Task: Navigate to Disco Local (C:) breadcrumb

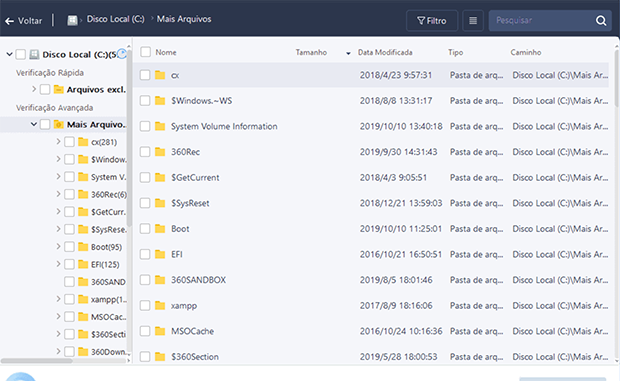Action: tap(115, 19)
